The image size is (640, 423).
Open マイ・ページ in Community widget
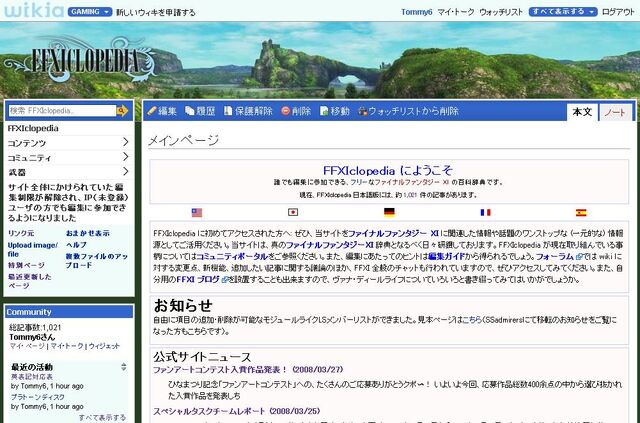click(x=27, y=346)
